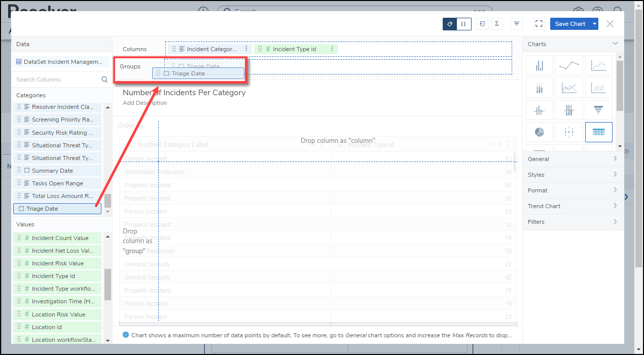The image size is (644, 355).
Task: Select Total Loss Amount Range category
Action: [57, 196]
